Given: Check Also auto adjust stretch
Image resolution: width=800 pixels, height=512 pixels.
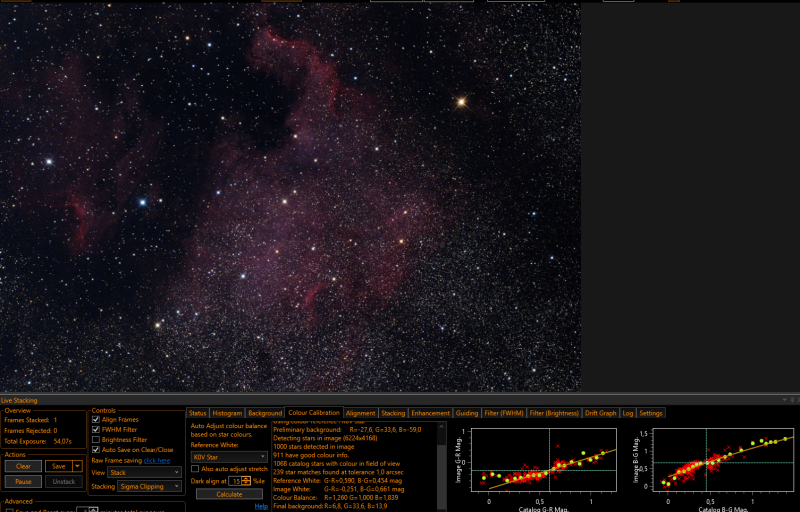Looking at the screenshot, I should tap(195, 469).
